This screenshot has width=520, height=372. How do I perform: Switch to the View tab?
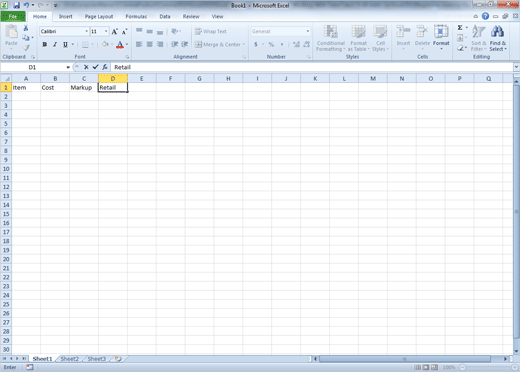point(217,16)
